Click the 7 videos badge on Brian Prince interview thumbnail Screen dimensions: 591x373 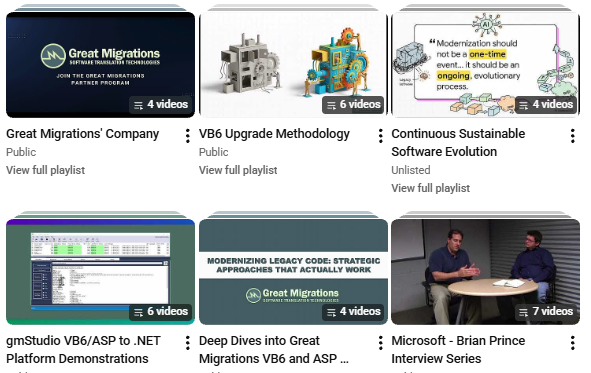click(x=546, y=312)
